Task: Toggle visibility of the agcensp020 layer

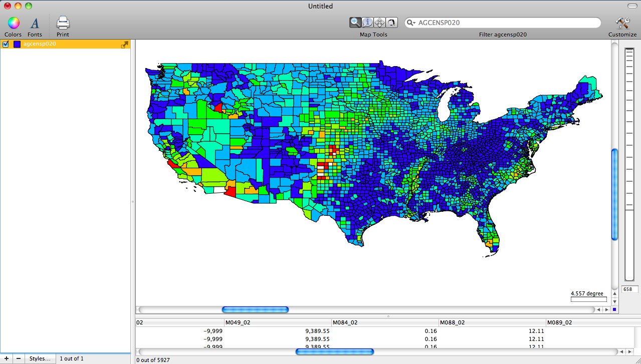Action: tap(6, 44)
